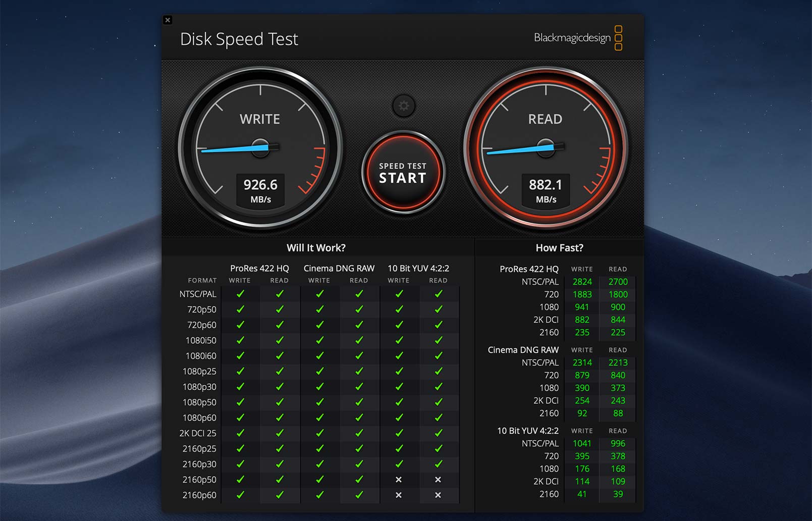The height and width of the screenshot is (521, 812).
Task: Click the Blackmagicdesign logo
Action: [x=578, y=38]
